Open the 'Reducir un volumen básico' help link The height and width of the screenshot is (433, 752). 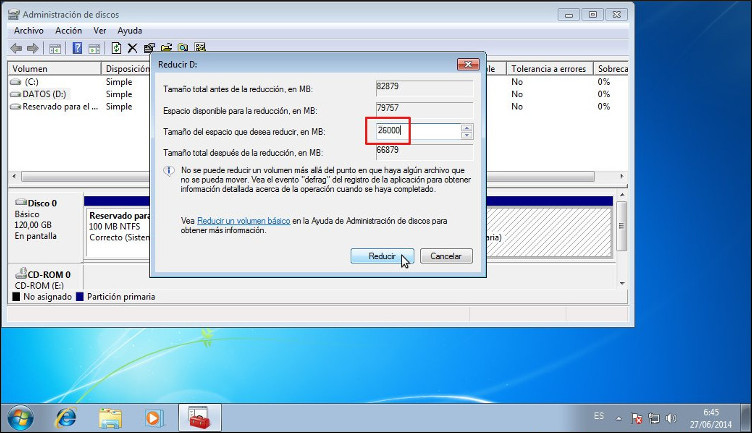244,221
